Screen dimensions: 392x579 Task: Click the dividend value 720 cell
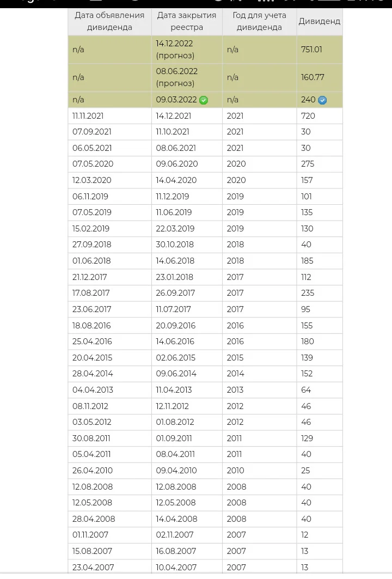(x=319, y=116)
